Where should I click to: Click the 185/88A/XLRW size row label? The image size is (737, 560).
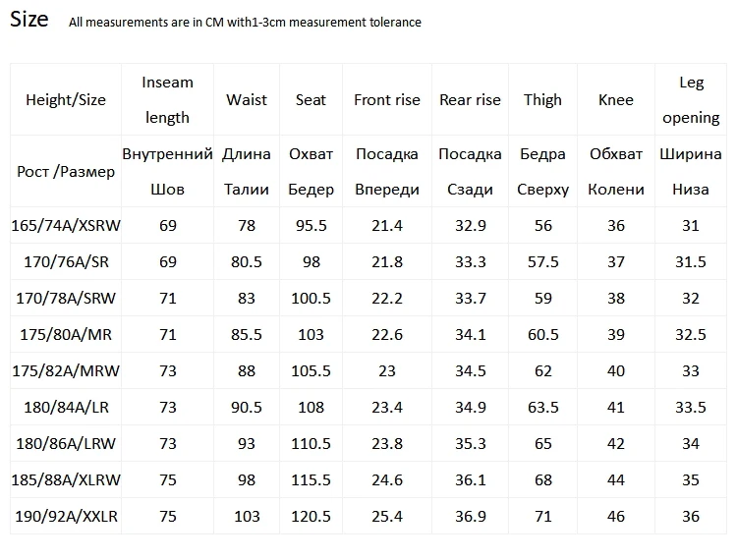[x=66, y=479]
